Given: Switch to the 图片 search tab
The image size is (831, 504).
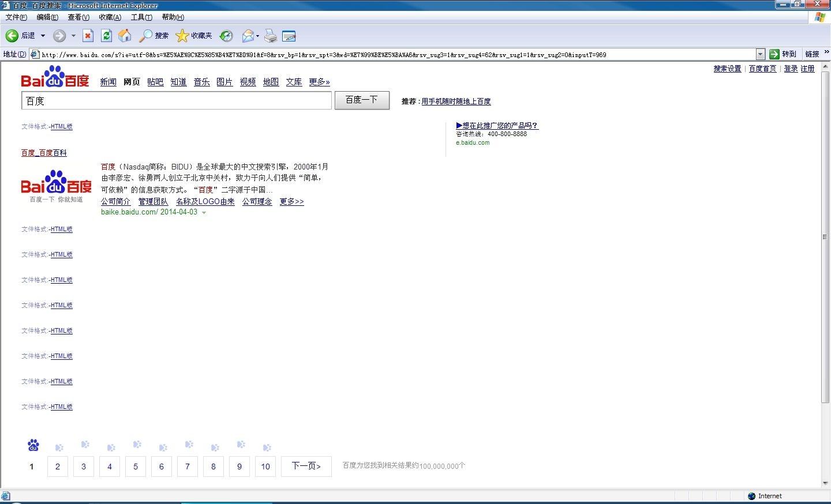Looking at the screenshot, I should [x=224, y=82].
